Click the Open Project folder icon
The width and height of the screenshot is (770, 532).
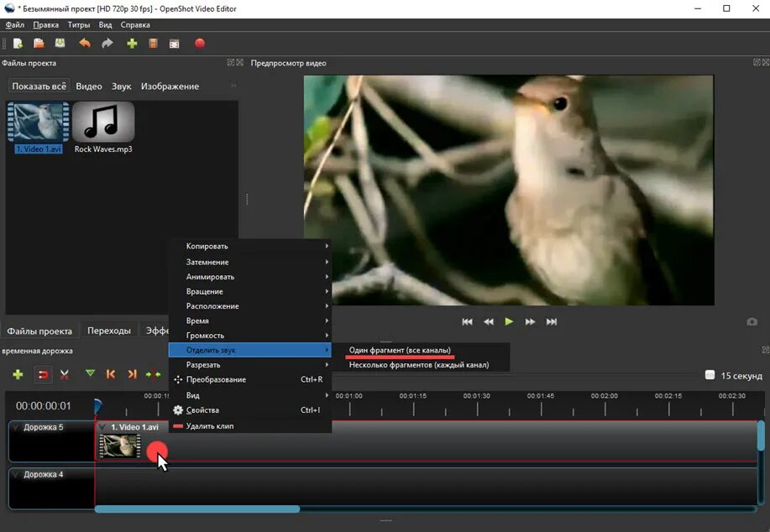pyautogui.click(x=39, y=44)
